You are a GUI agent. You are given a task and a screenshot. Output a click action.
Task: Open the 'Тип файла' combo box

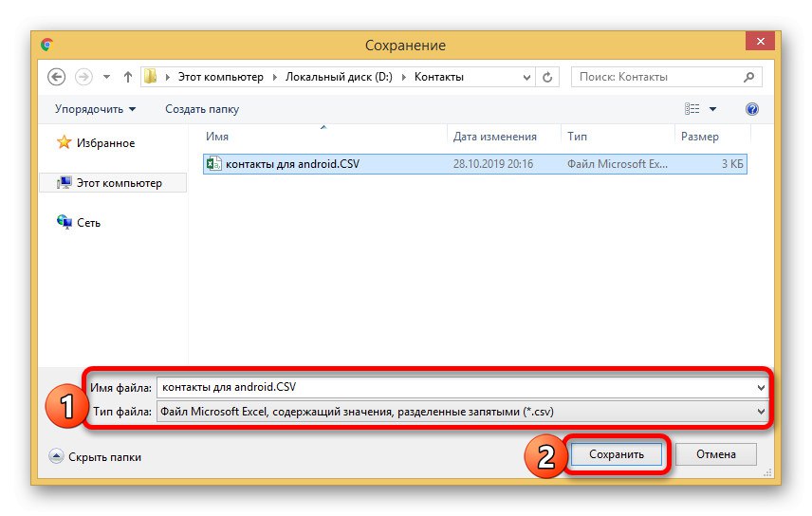(462, 412)
